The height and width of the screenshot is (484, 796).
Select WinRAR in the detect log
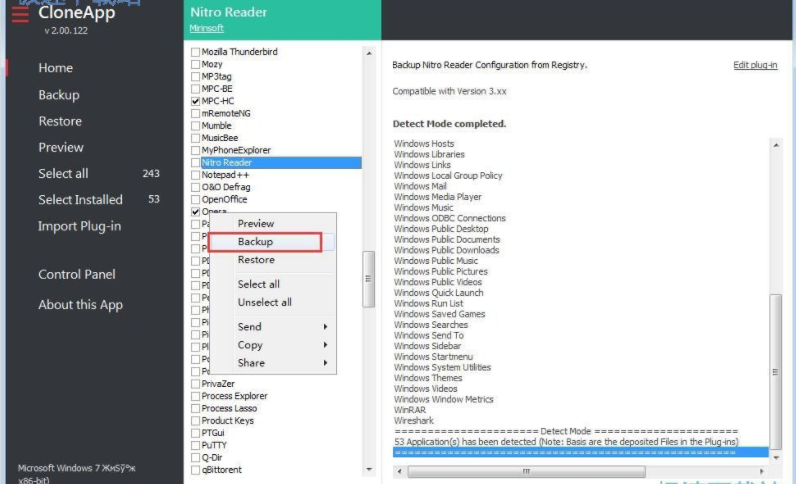coord(410,410)
